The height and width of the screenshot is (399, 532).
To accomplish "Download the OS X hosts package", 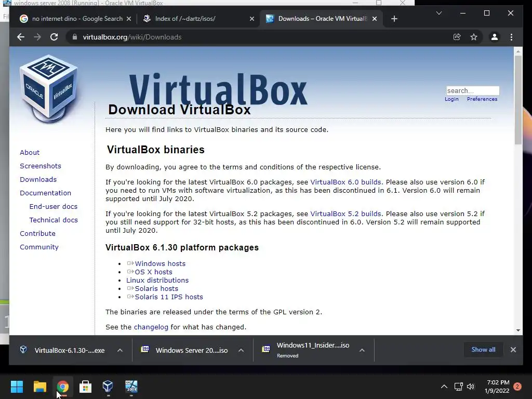I will coord(153,272).
